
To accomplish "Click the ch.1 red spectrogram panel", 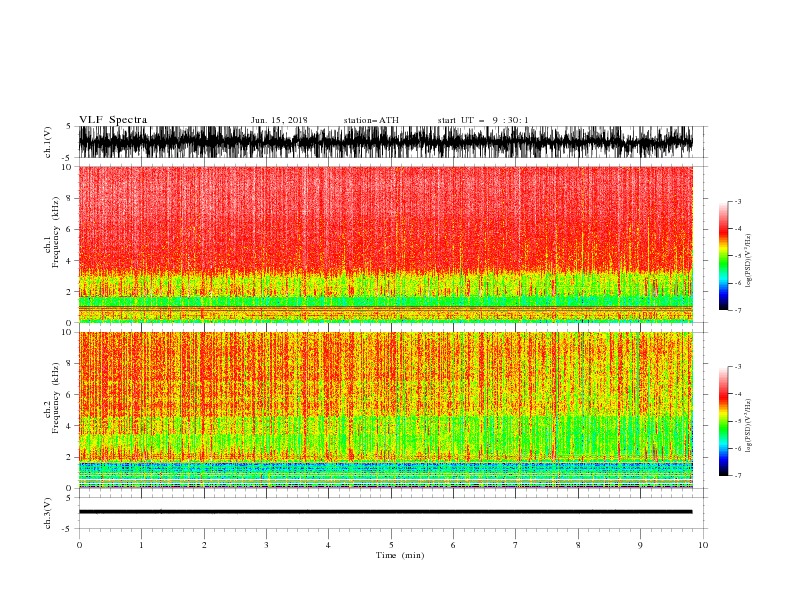I will (385, 244).
